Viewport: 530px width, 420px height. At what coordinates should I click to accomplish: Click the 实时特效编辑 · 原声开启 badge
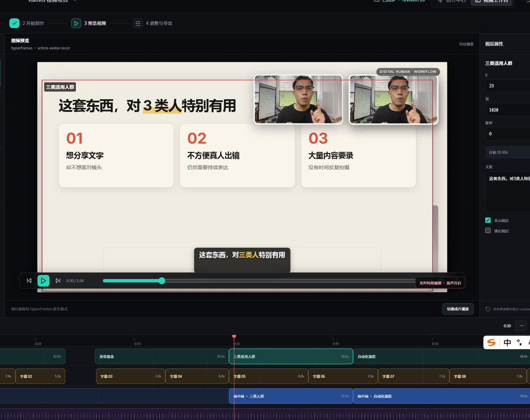(x=440, y=283)
